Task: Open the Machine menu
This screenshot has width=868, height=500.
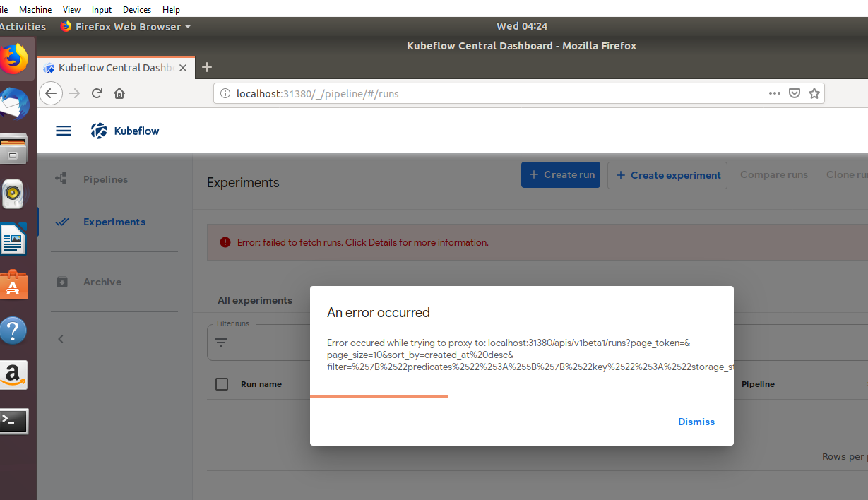Action: pos(35,9)
